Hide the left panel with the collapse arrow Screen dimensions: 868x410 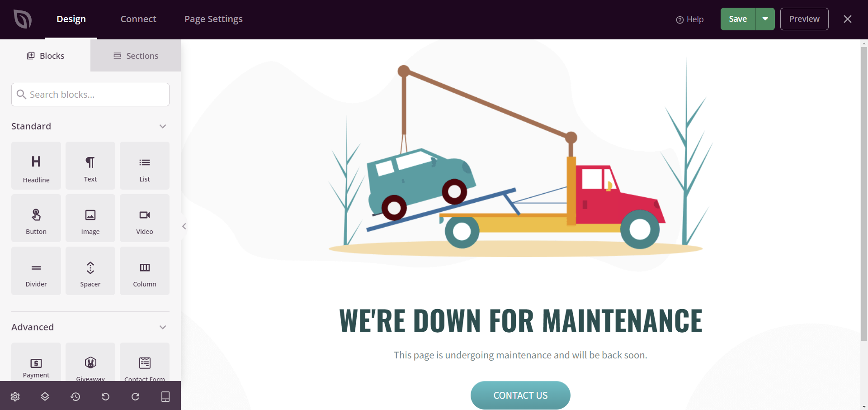coord(184,226)
